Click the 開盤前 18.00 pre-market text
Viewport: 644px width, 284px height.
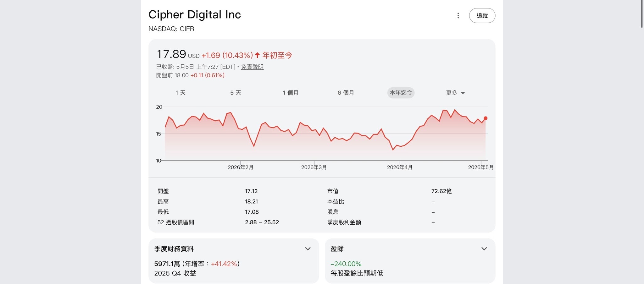pos(172,75)
